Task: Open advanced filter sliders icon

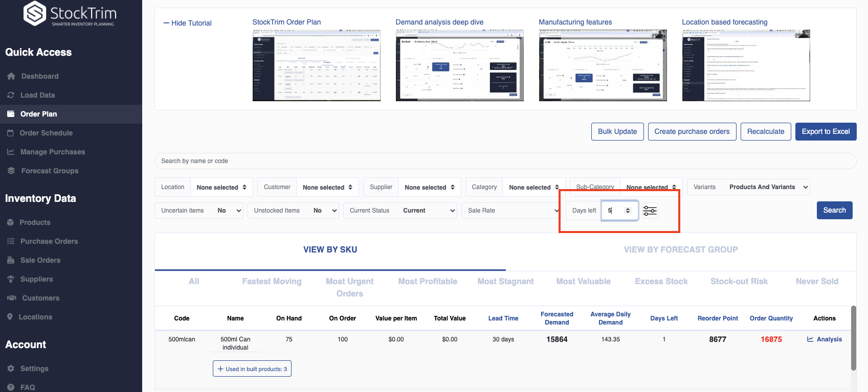Action: click(x=650, y=211)
